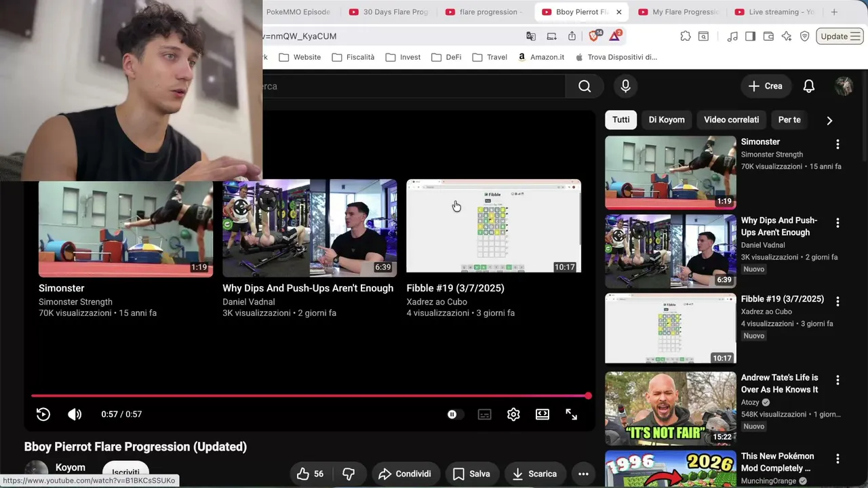Open the YouTube account avatar menu
Image resolution: width=868 pixels, height=488 pixels.
click(x=844, y=86)
